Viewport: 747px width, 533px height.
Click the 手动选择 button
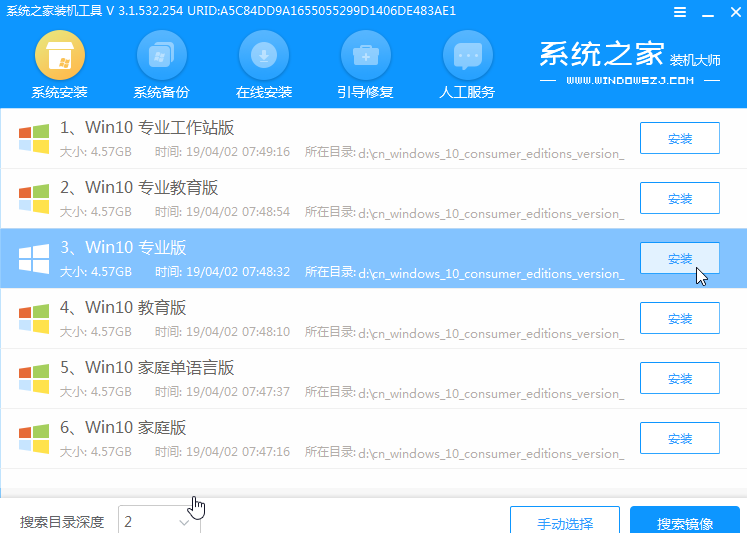[x=565, y=520]
